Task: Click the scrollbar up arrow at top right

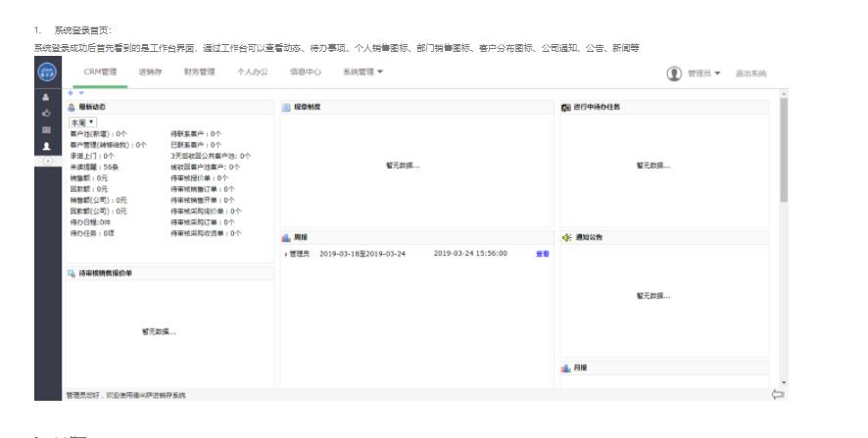Action: [784, 94]
